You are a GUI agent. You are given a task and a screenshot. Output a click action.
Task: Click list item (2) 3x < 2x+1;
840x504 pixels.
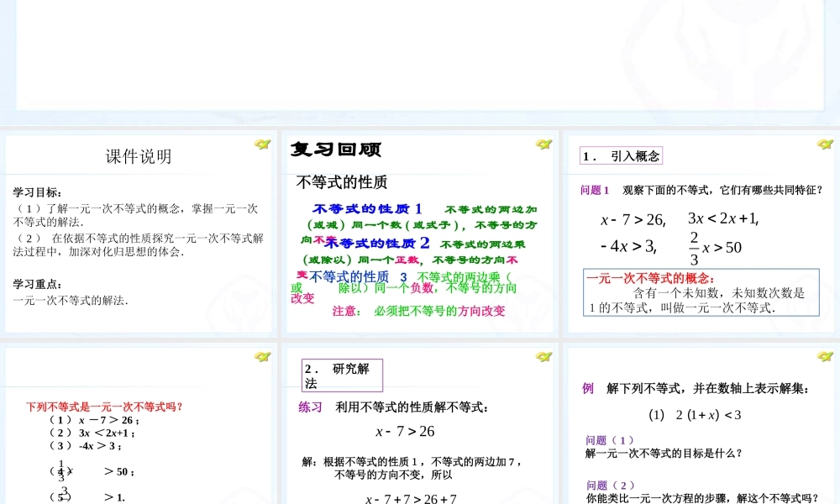coord(92,433)
